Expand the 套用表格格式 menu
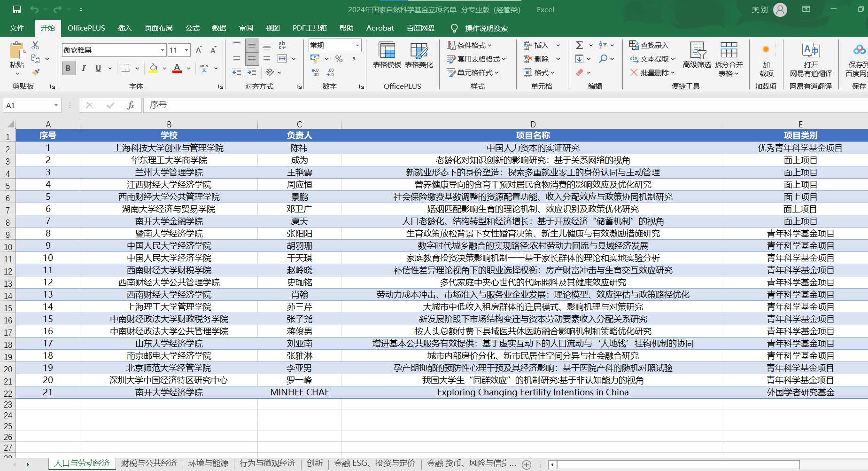This screenshot has height=471, width=868. point(476,59)
